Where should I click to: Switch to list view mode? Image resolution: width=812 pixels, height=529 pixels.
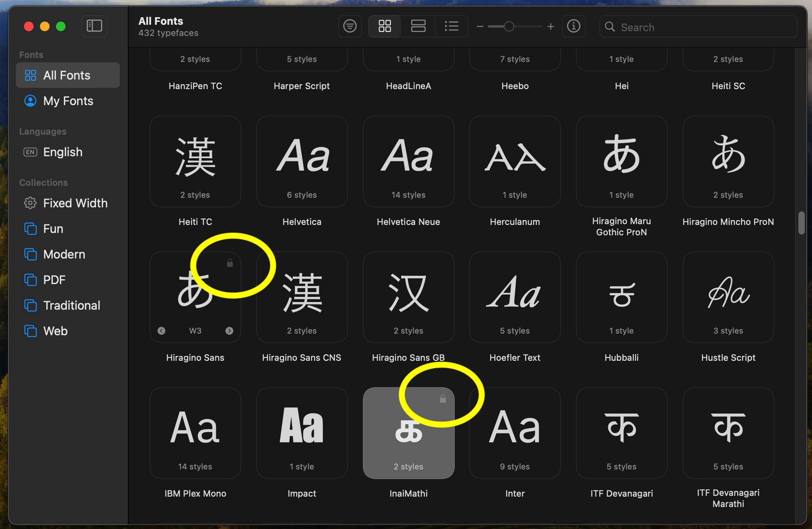(452, 26)
